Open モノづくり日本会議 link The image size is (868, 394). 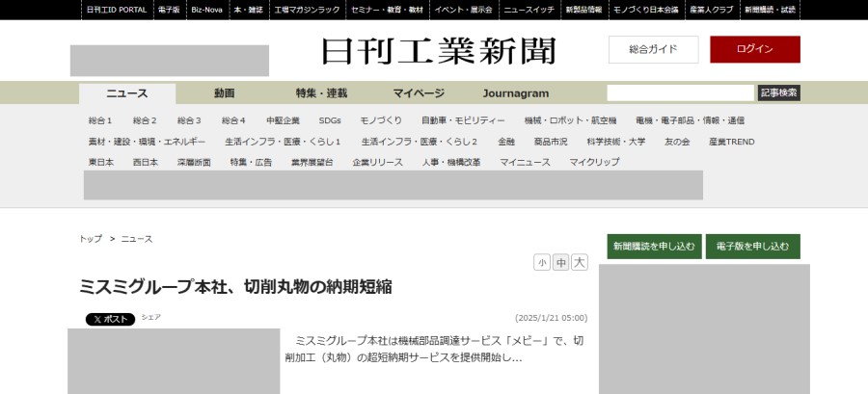645,10
